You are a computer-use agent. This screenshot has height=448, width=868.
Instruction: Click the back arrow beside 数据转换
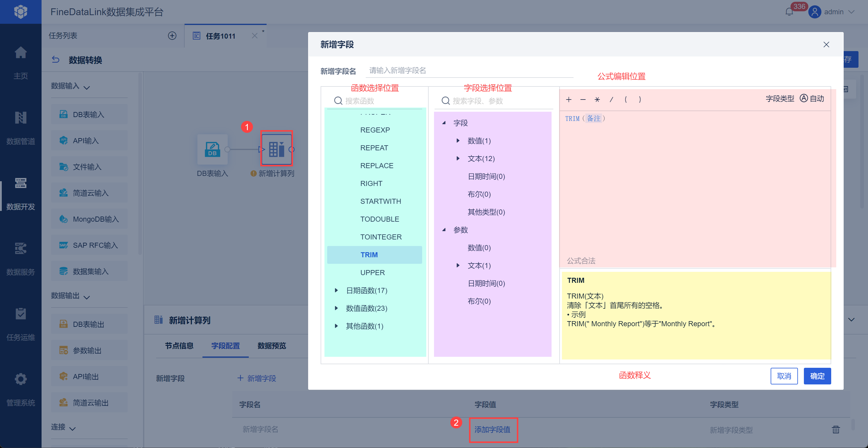pos(56,60)
